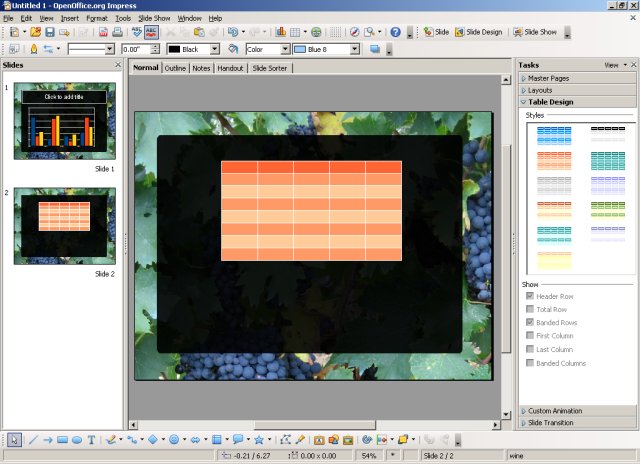Choose the Rectangle drawing tool
The image size is (640, 464).
(62, 440)
